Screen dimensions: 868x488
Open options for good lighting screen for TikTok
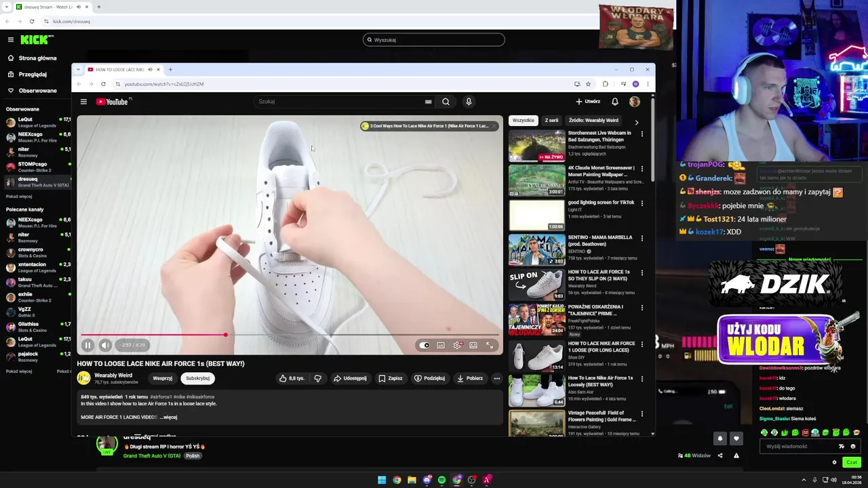pyautogui.click(x=642, y=203)
